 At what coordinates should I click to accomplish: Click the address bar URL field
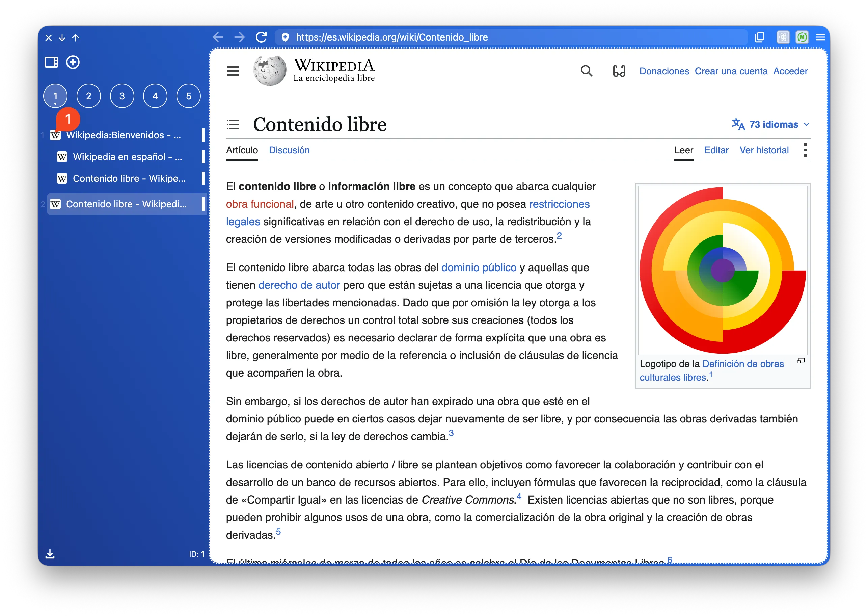511,37
